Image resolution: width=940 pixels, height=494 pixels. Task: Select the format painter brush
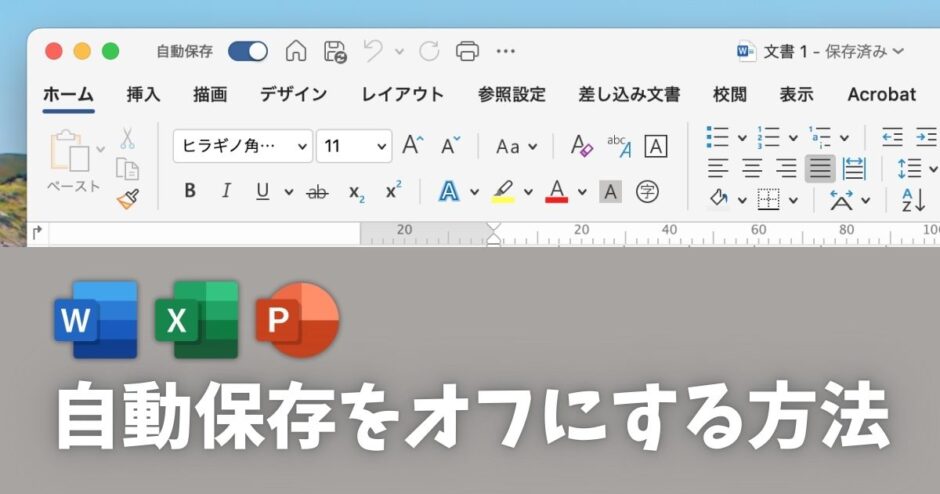tap(128, 199)
